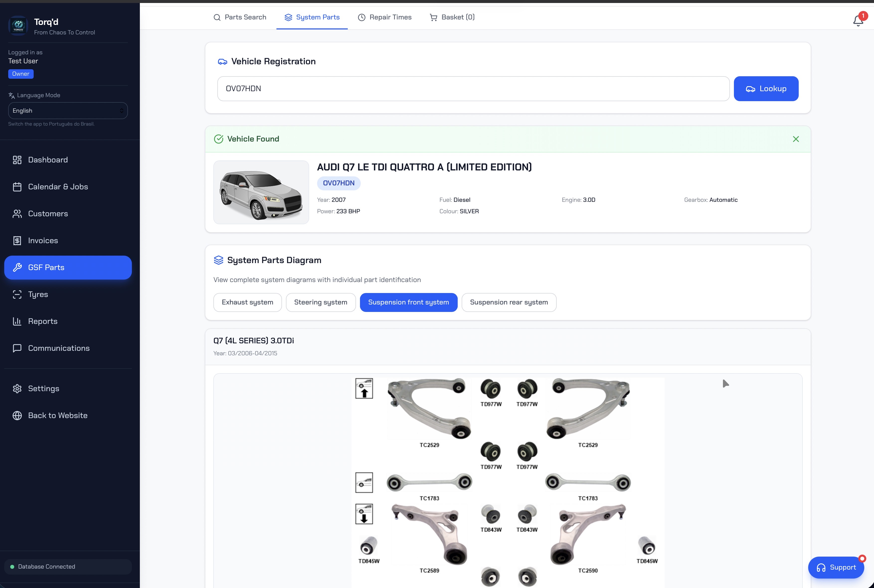This screenshot has width=874, height=588.
Task: Click the Invoices receipt icon
Action: (17, 241)
